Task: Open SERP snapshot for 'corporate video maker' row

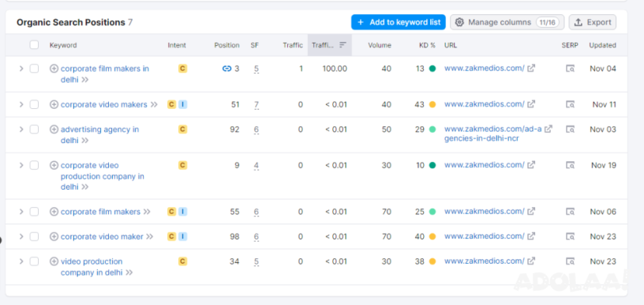Action: (x=570, y=236)
